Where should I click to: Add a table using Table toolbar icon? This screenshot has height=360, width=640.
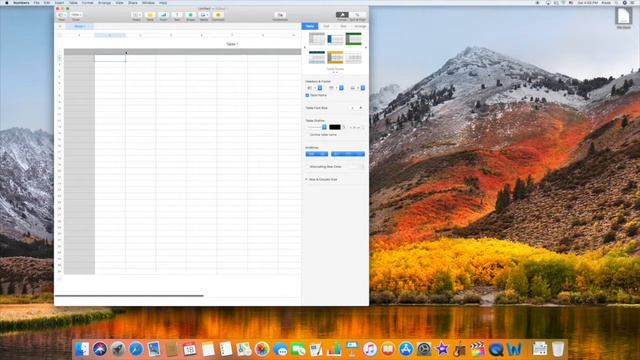click(150, 15)
